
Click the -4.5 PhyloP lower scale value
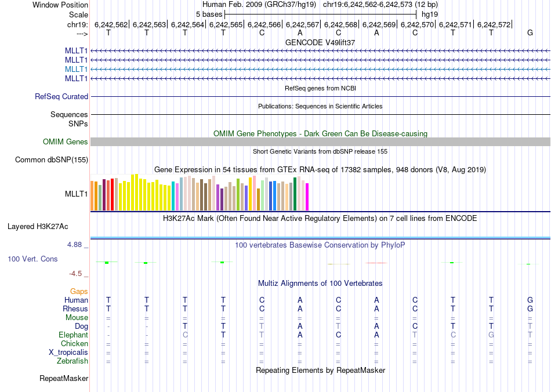click(x=75, y=274)
